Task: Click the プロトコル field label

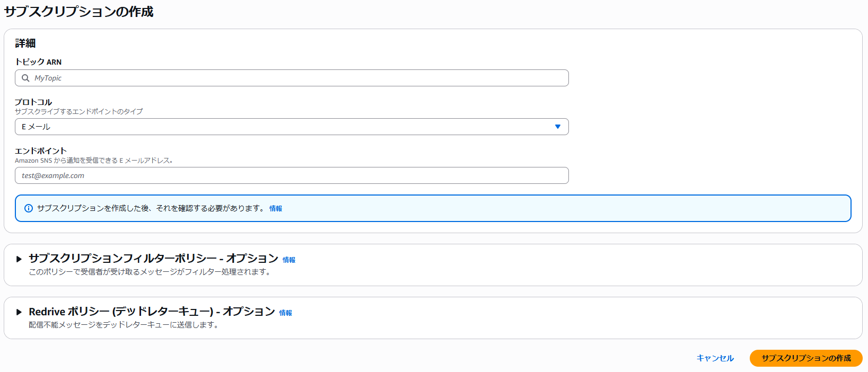Action: [33, 102]
